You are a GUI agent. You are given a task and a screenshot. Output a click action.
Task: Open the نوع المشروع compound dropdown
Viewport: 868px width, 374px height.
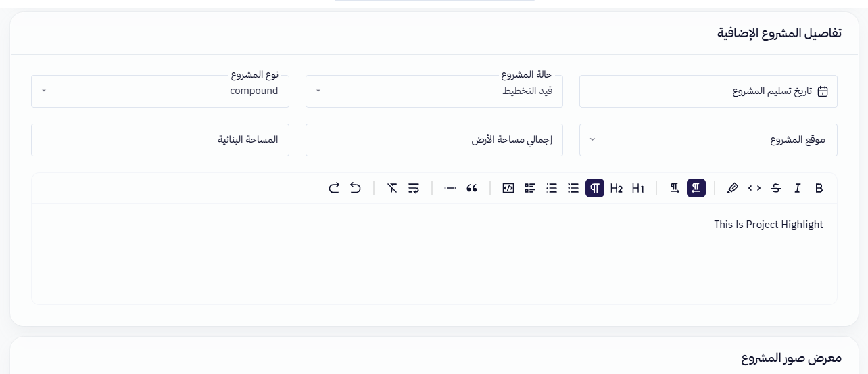pos(160,91)
